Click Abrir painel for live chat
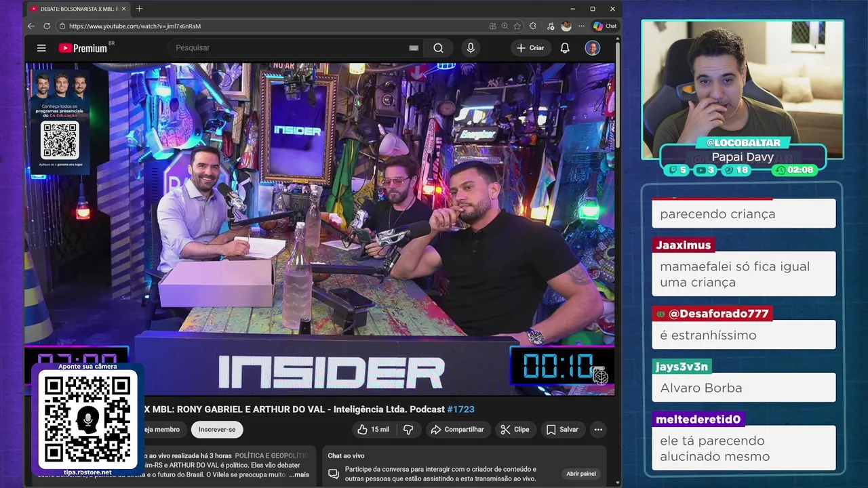 pyautogui.click(x=581, y=474)
